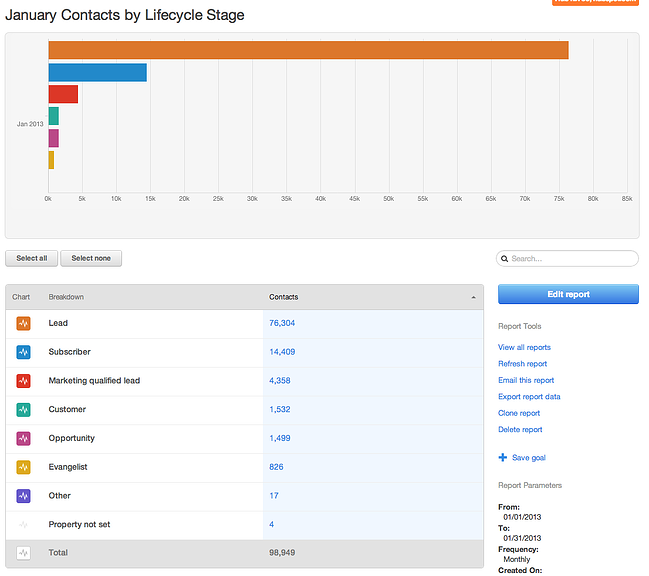The width and height of the screenshot is (649, 576).
Task: Open the 14,409 Subscriber contacts value
Action: [x=282, y=352]
